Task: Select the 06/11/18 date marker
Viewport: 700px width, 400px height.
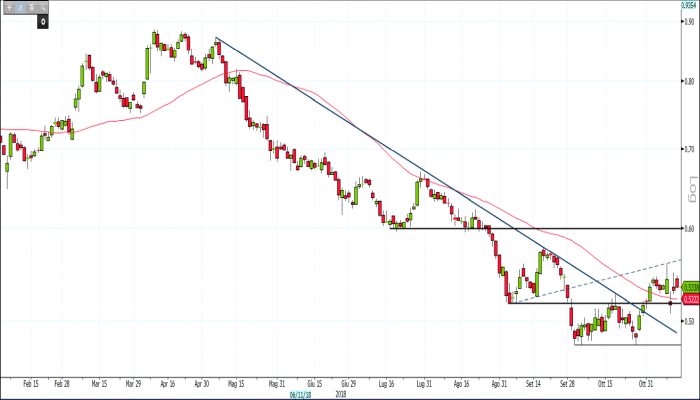Action: pos(297,393)
